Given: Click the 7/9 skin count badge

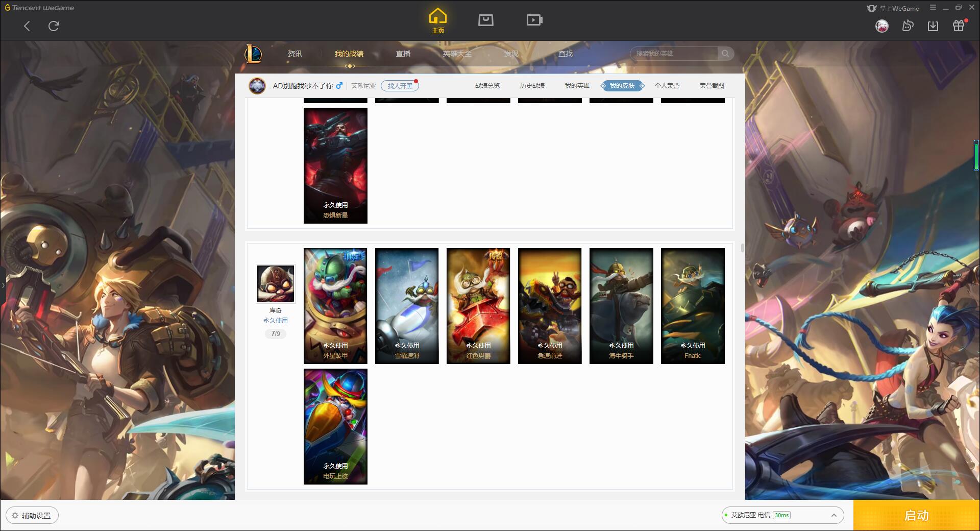Looking at the screenshot, I should pos(276,333).
